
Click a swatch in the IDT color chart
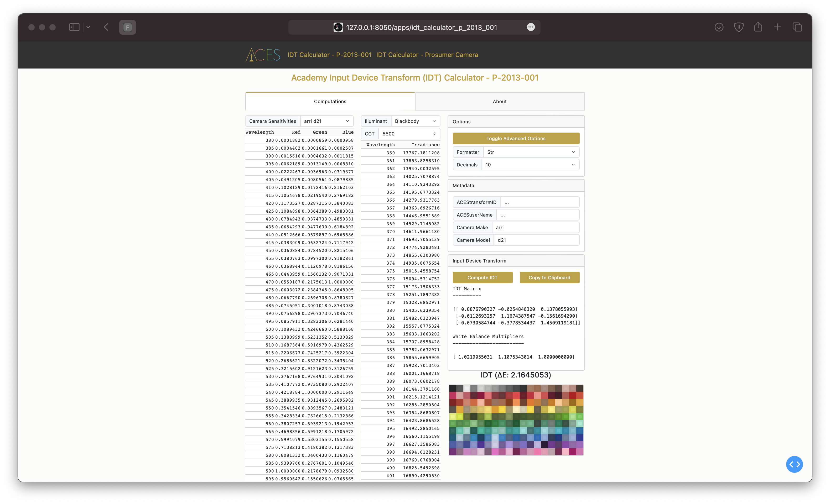coord(516,420)
